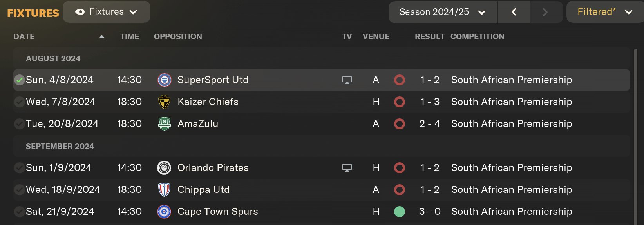Viewport: 644px width, 225px height.
Task: Toggle the checkmark on 4/8/2024 fixture
Action: 19,80
